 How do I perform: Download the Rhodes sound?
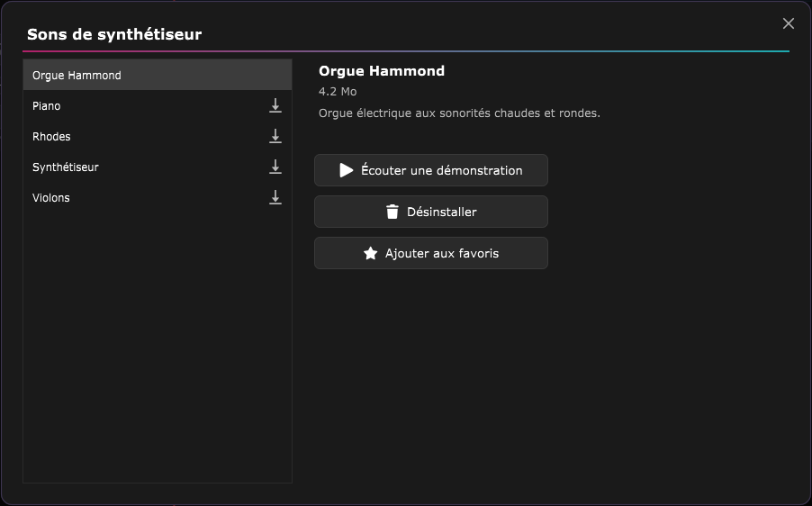click(x=275, y=136)
